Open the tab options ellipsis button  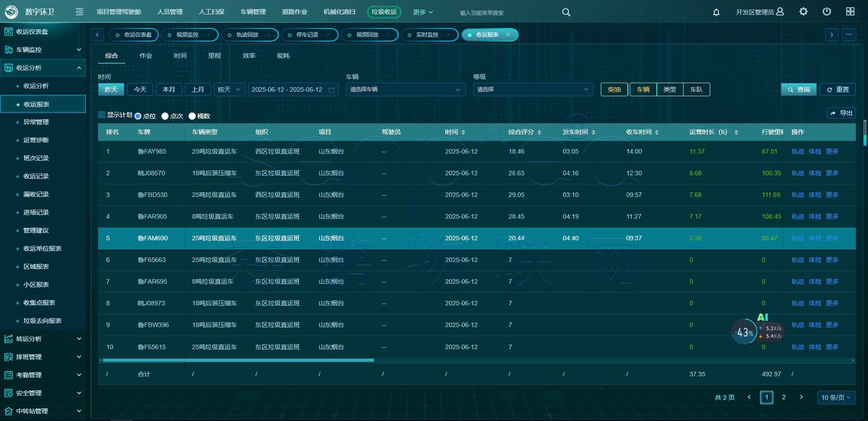(849, 35)
